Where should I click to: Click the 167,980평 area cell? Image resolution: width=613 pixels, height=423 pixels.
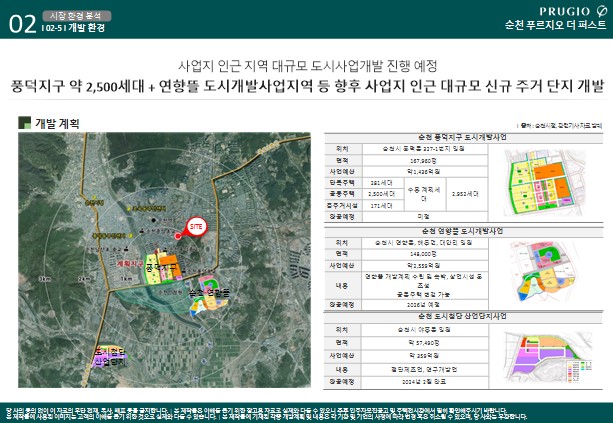(425, 161)
